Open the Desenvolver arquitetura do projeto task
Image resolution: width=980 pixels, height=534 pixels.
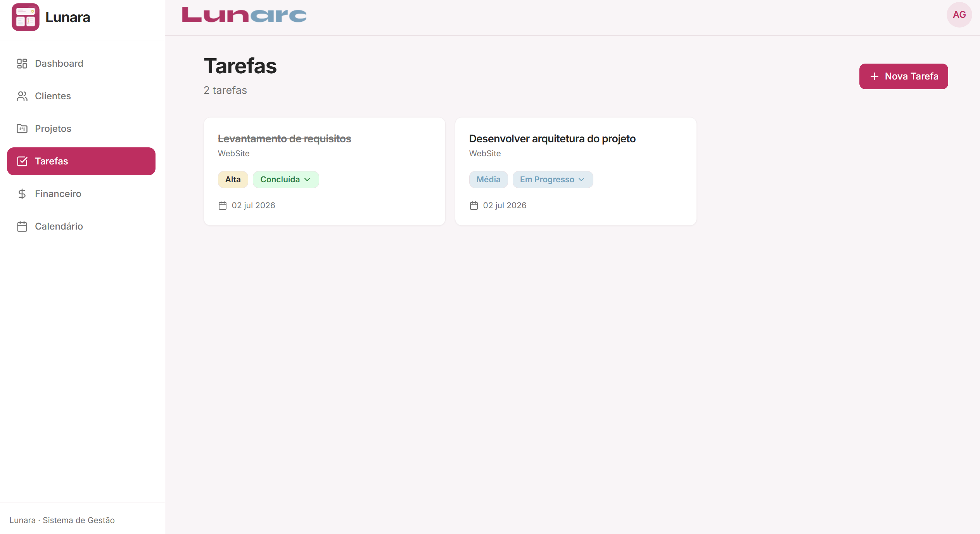pyautogui.click(x=552, y=139)
